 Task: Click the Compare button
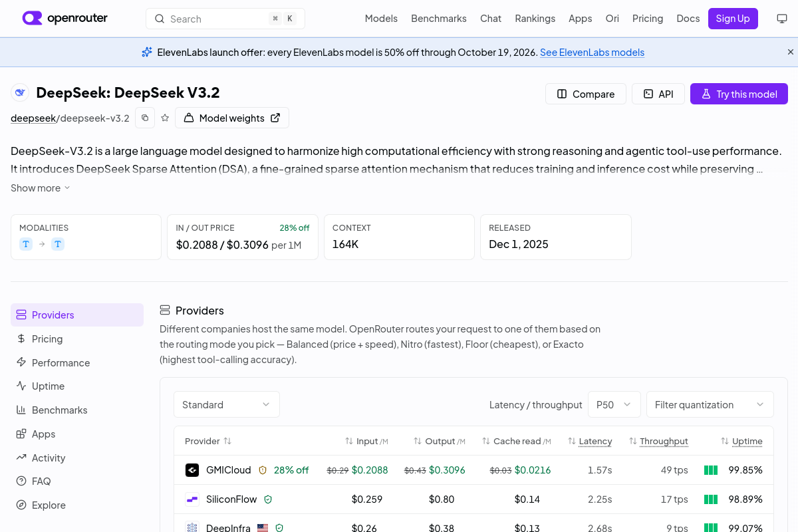(x=586, y=94)
